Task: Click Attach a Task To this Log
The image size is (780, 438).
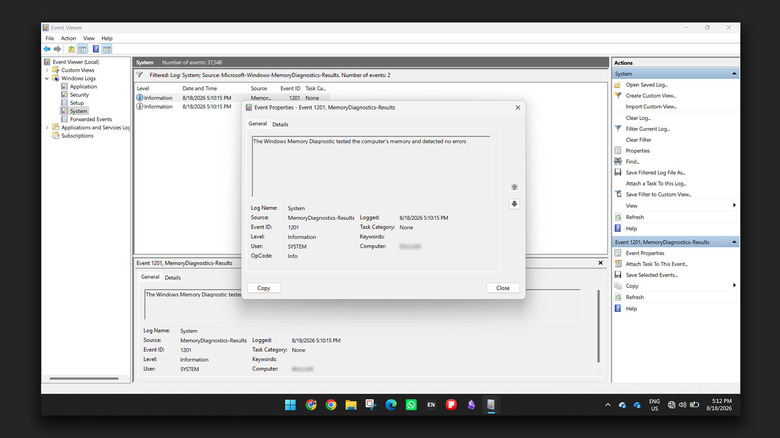Action: click(x=656, y=184)
